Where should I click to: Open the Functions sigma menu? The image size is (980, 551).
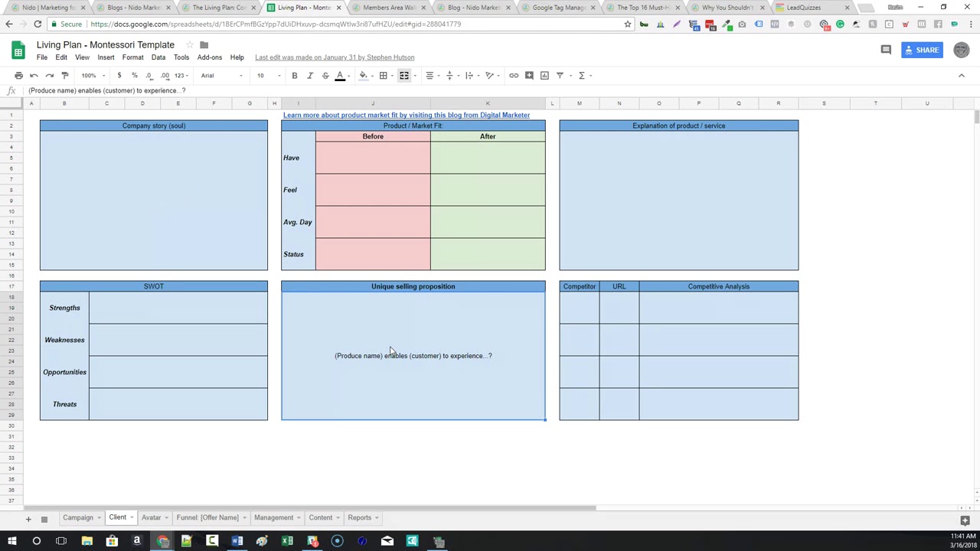(583, 75)
